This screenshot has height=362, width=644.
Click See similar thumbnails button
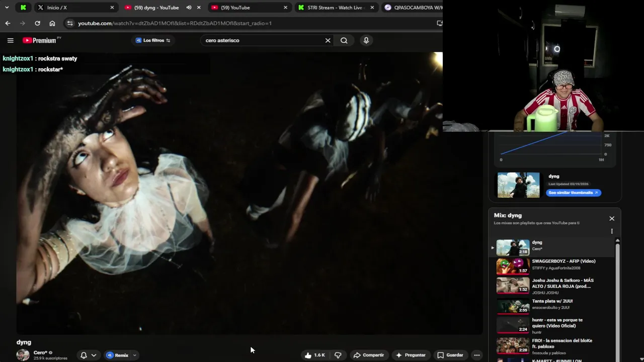573,193
